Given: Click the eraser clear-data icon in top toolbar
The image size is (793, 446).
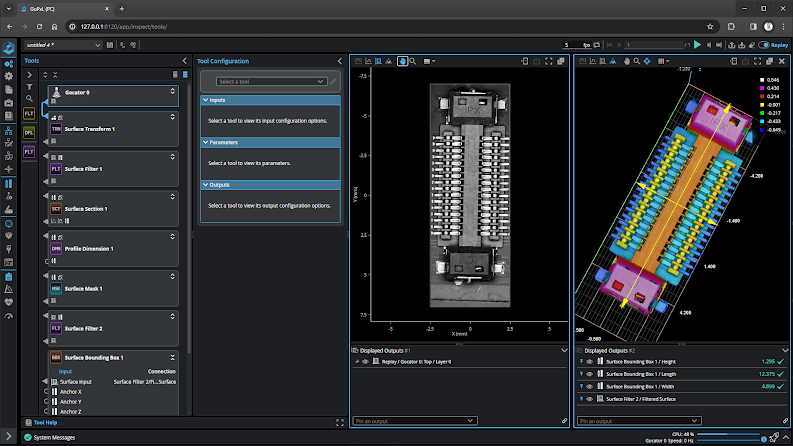Looking at the screenshot, I should coord(752,45).
